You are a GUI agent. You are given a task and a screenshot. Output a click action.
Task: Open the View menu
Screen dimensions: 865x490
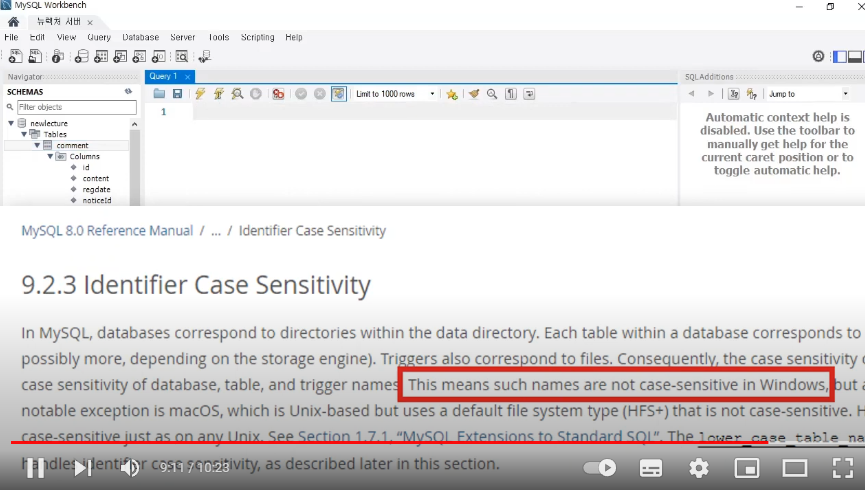tap(66, 37)
